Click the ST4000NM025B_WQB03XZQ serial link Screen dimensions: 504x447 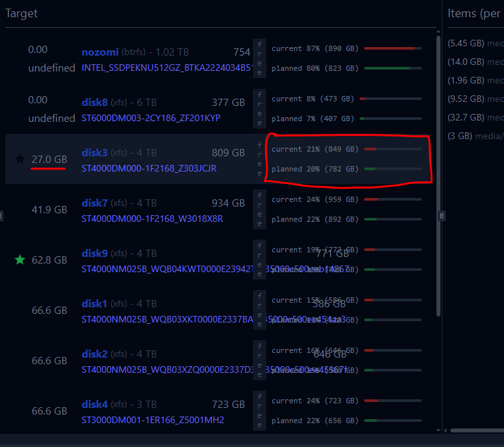(167, 370)
